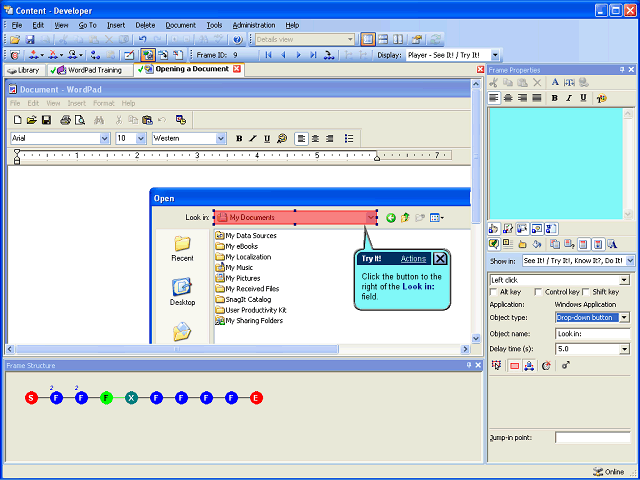The width and height of the screenshot is (640, 480).
Task: Go to first frame icon
Action: tap(268, 55)
